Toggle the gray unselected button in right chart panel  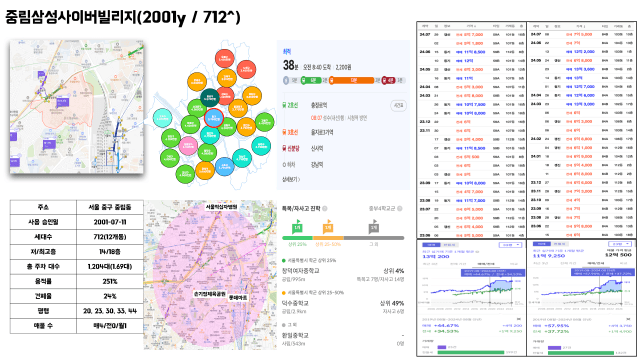pyautogui.click(x=559, y=244)
